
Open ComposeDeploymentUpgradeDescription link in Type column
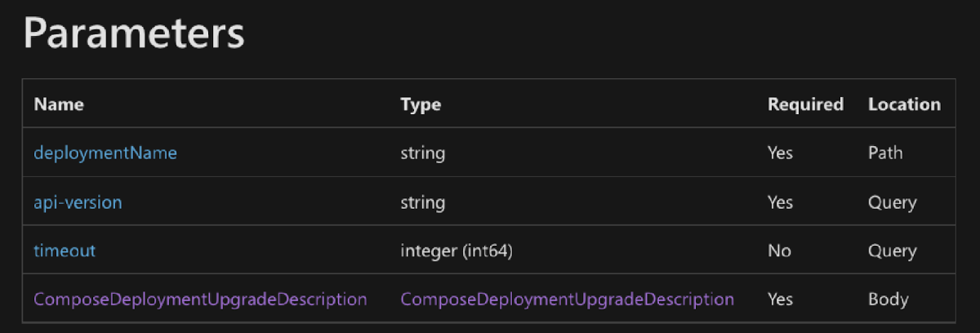(x=567, y=300)
